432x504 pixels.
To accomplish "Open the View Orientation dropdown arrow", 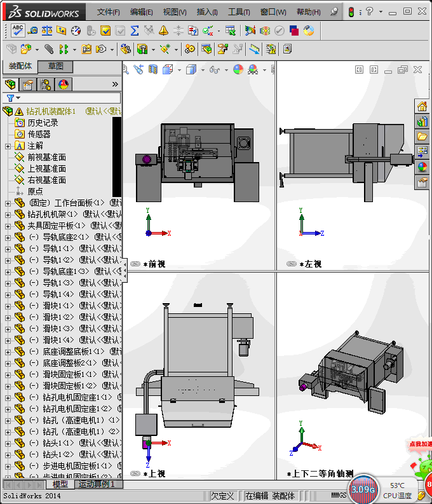I will tap(179, 70).
